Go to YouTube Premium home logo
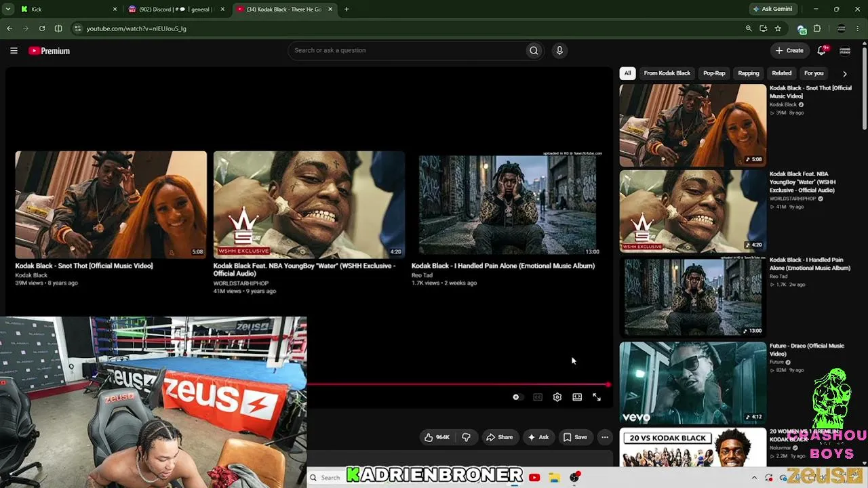Image resolution: width=868 pixels, height=488 pixels. coord(49,51)
